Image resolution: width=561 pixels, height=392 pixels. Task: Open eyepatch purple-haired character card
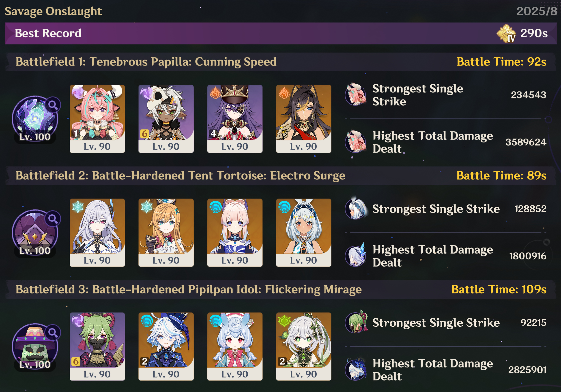coord(235,119)
